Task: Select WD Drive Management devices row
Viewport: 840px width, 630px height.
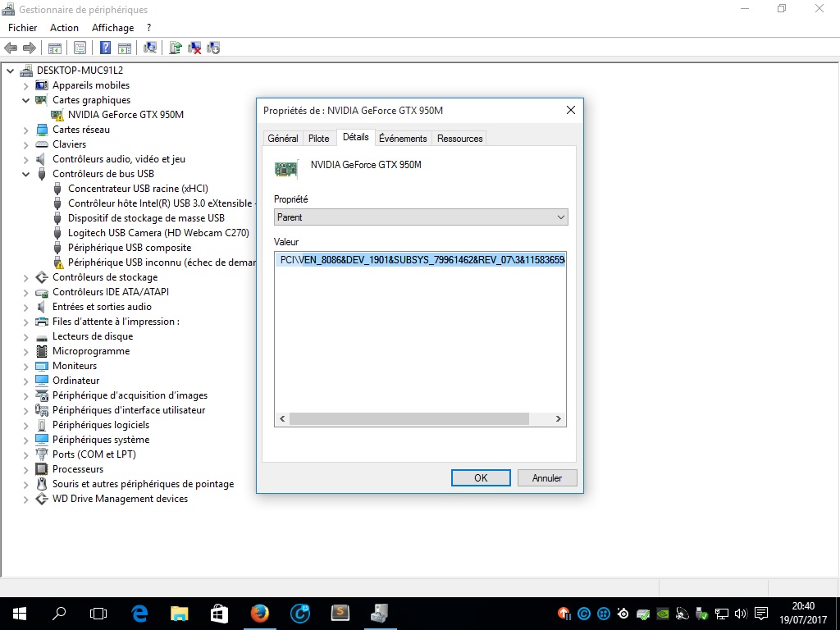Action: [120, 499]
